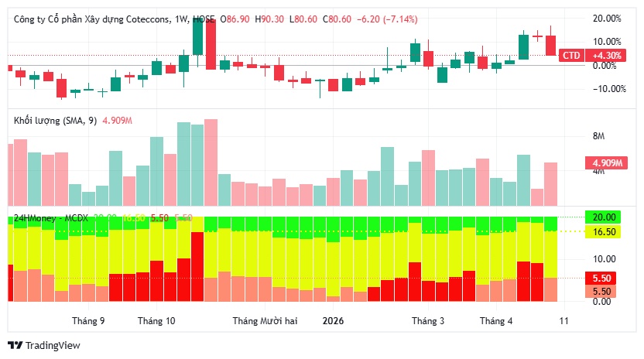Select the +4.30% price tag
This screenshot has height=359, width=644.
pos(606,56)
